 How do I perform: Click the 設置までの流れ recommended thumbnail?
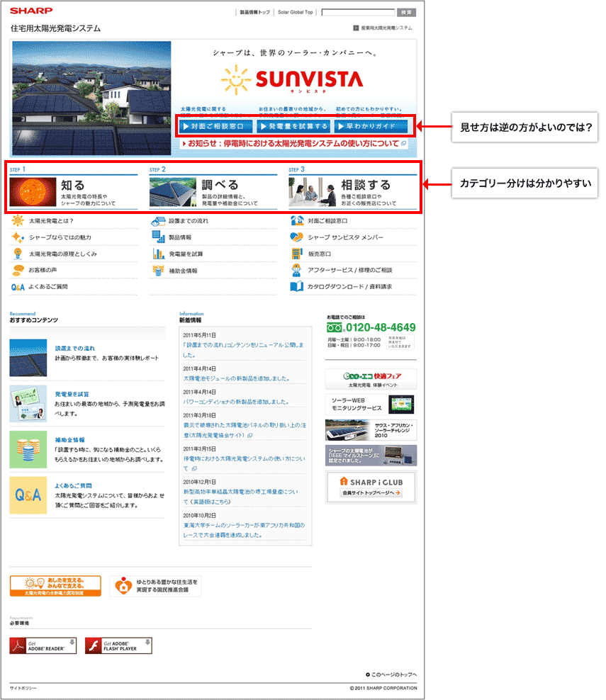(28, 358)
